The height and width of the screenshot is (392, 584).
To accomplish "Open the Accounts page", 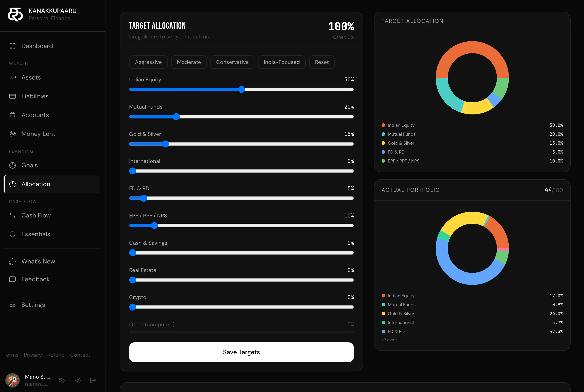I will (x=52, y=115).
